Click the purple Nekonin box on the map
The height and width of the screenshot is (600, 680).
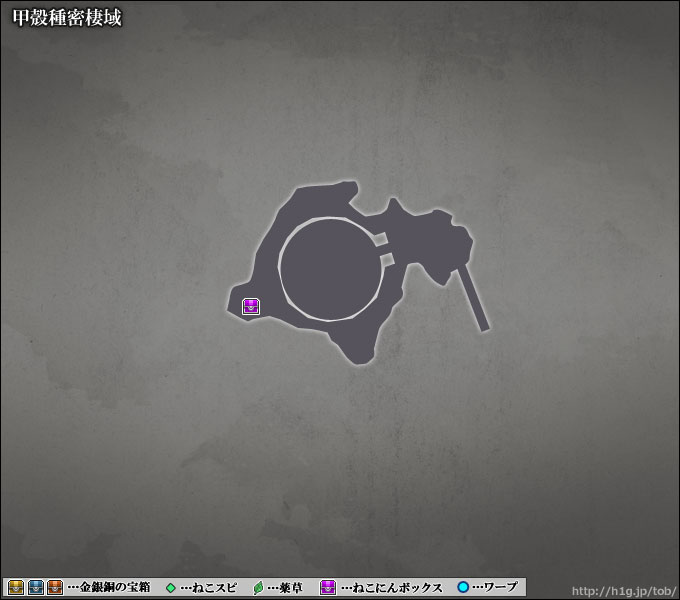tap(251, 306)
